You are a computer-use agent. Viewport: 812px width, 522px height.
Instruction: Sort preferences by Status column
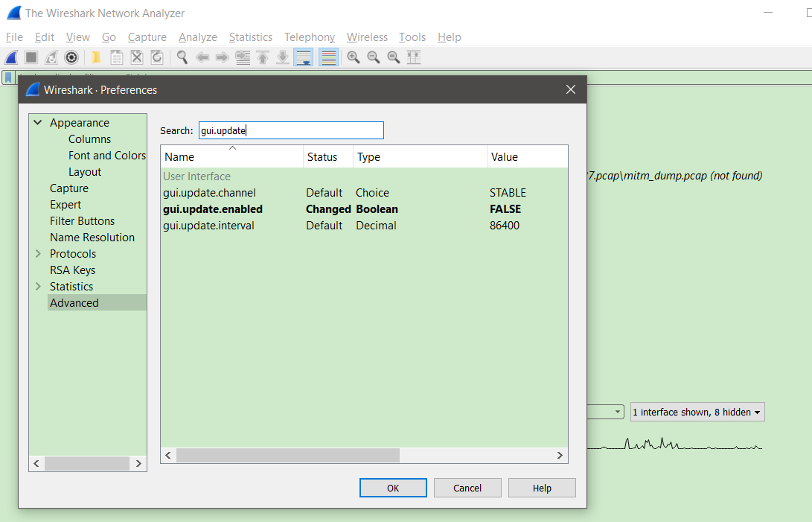327,156
